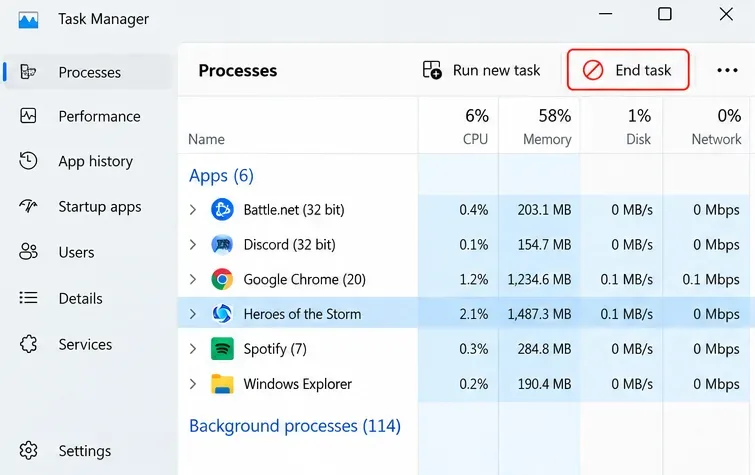Viewport: 755px width, 475px height.
Task: Go to the Startup apps page
Action: tap(100, 207)
